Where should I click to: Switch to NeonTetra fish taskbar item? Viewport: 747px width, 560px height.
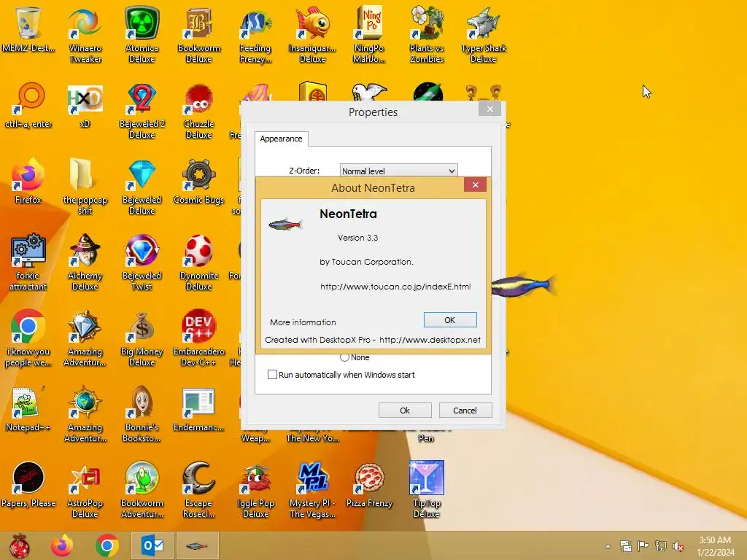pyautogui.click(x=197, y=545)
